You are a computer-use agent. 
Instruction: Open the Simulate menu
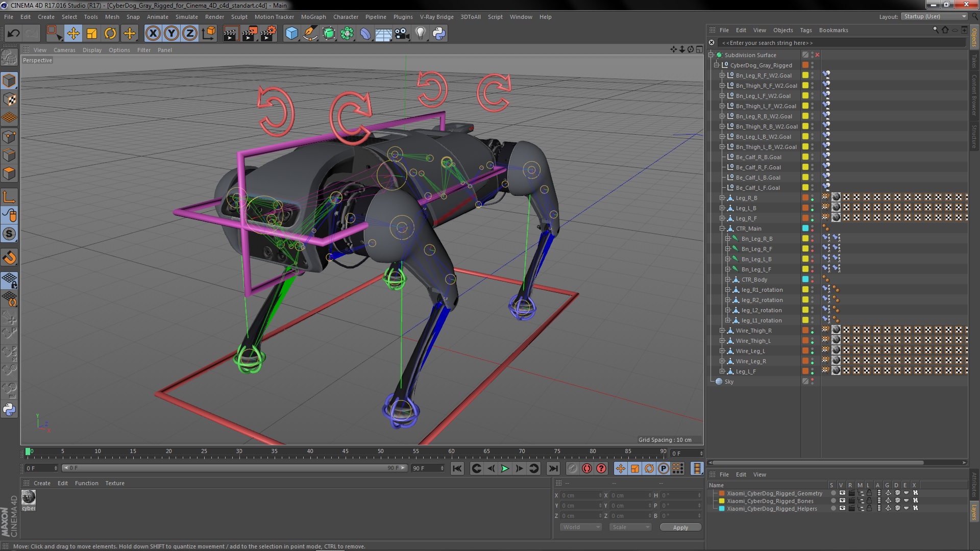(186, 17)
